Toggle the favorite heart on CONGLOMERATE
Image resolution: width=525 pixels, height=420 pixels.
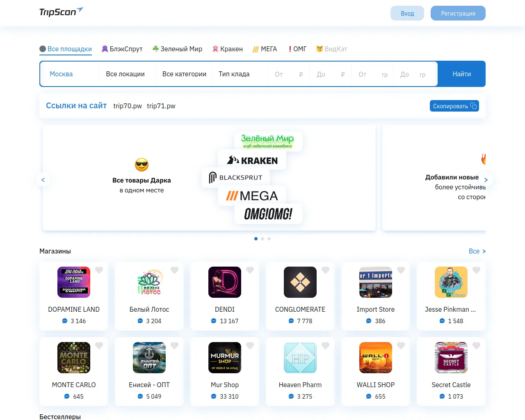tap(326, 270)
